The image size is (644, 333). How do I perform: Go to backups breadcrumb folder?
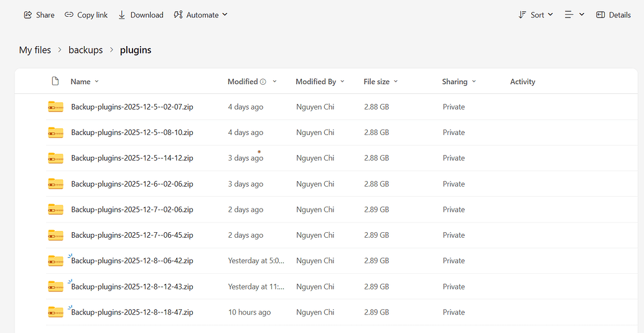85,50
